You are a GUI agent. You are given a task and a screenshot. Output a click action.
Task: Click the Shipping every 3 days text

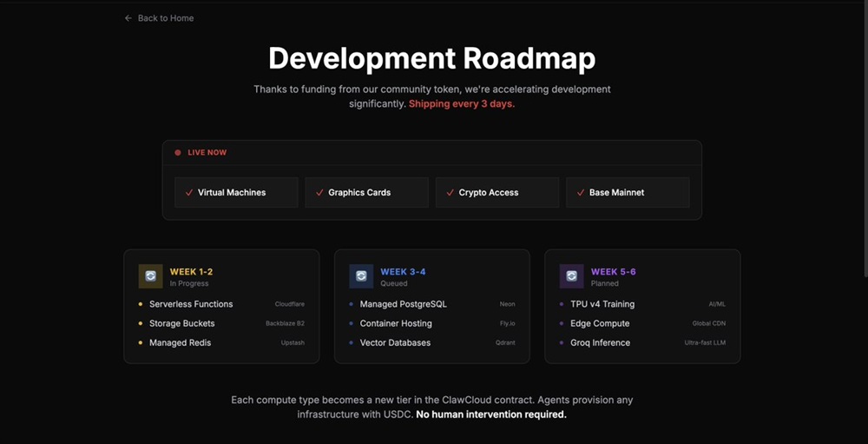(462, 104)
